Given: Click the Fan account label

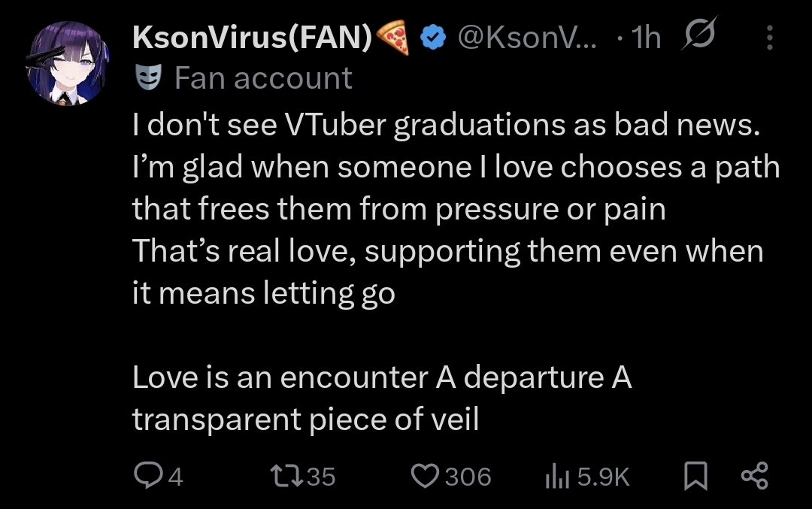Looking at the screenshot, I should click(x=263, y=78).
